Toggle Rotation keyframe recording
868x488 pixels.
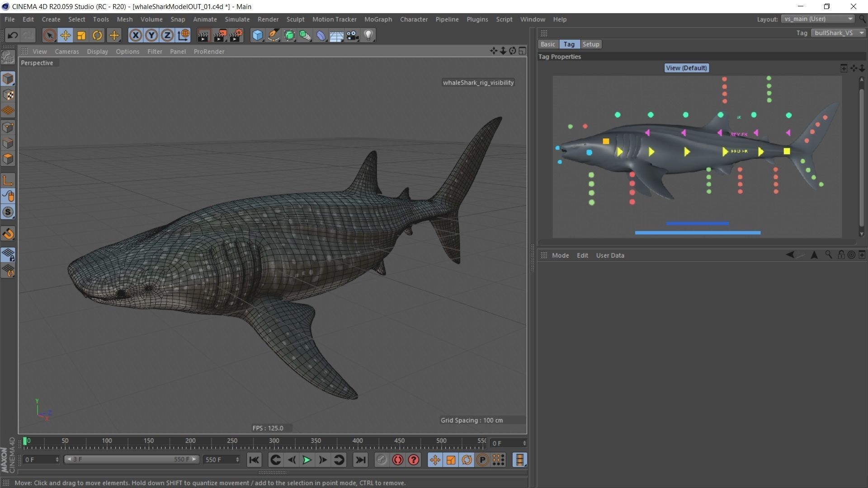pos(467,460)
